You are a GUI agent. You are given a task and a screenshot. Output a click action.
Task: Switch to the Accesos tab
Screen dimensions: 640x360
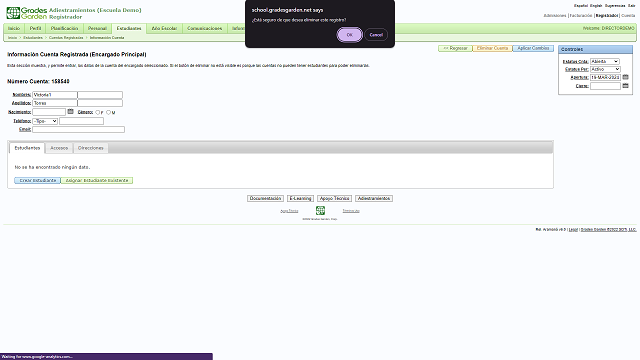[59, 148]
